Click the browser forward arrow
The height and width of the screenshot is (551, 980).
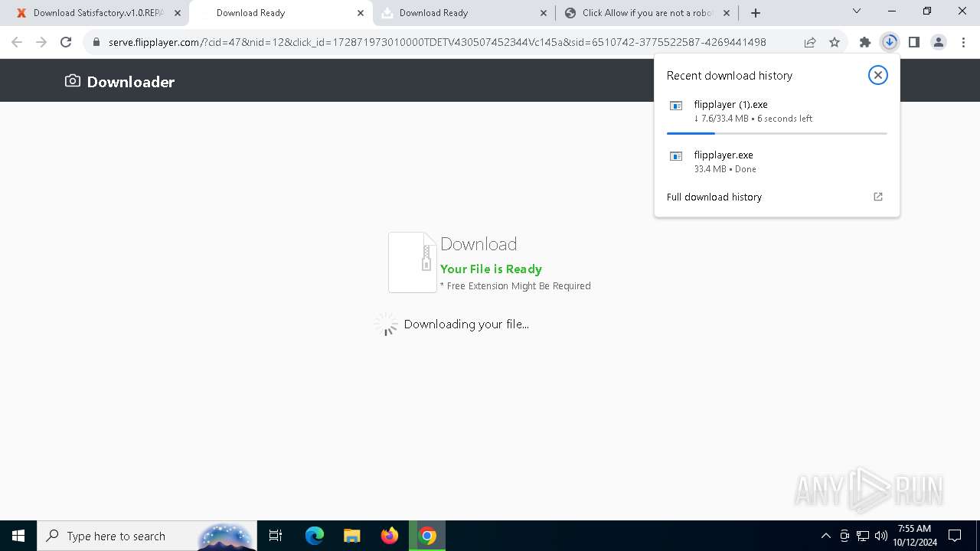41,42
